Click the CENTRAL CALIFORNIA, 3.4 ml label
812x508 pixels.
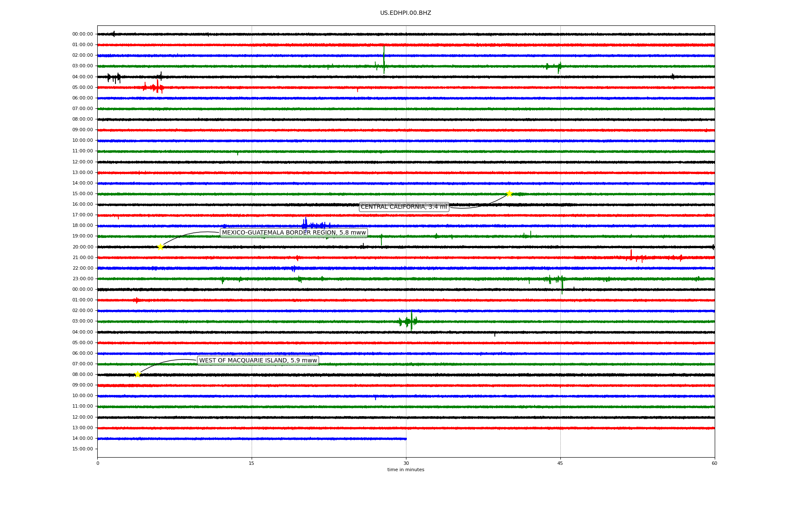click(403, 207)
